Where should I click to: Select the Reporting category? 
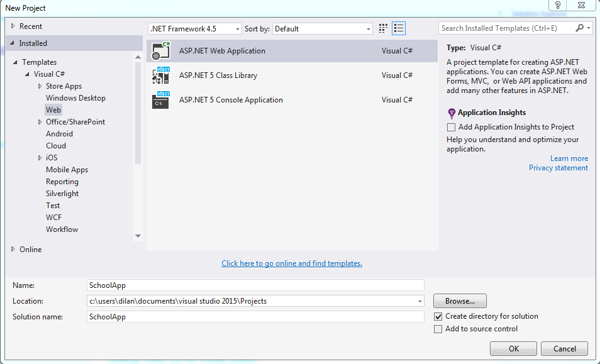pos(62,182)
